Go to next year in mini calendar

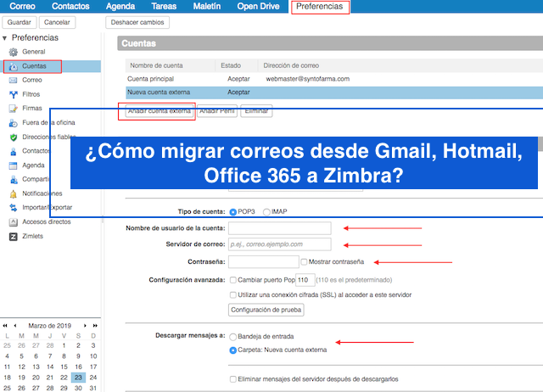click(x=95, y=326)
